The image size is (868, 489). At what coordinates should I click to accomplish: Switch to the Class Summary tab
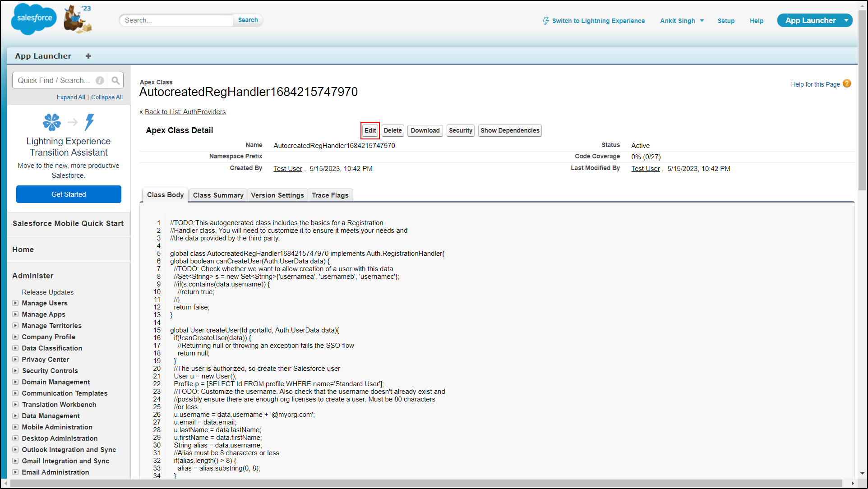click(218, 195)
